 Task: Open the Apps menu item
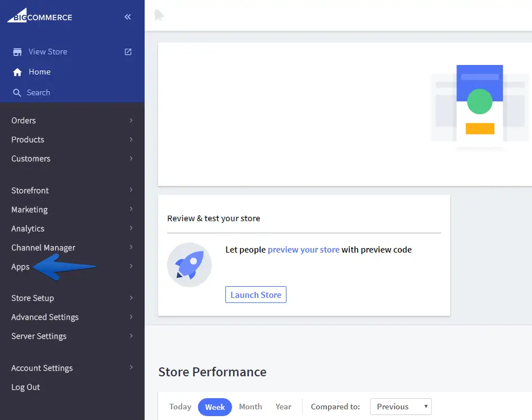tap(21, 267)
